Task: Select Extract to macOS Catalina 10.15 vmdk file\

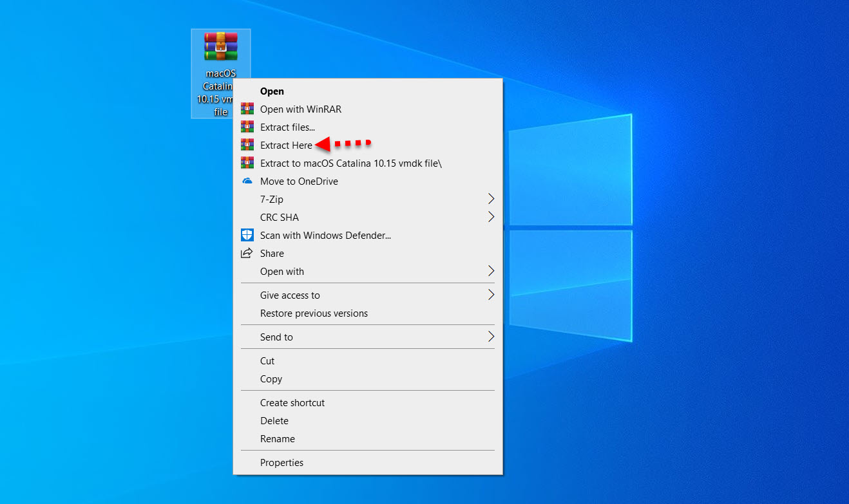Action: [x=367, y=163]
